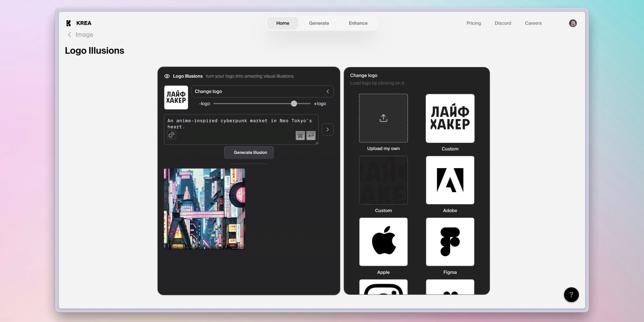
Task: Select the partially visible Instagram logo
Action: coord(384,287)
